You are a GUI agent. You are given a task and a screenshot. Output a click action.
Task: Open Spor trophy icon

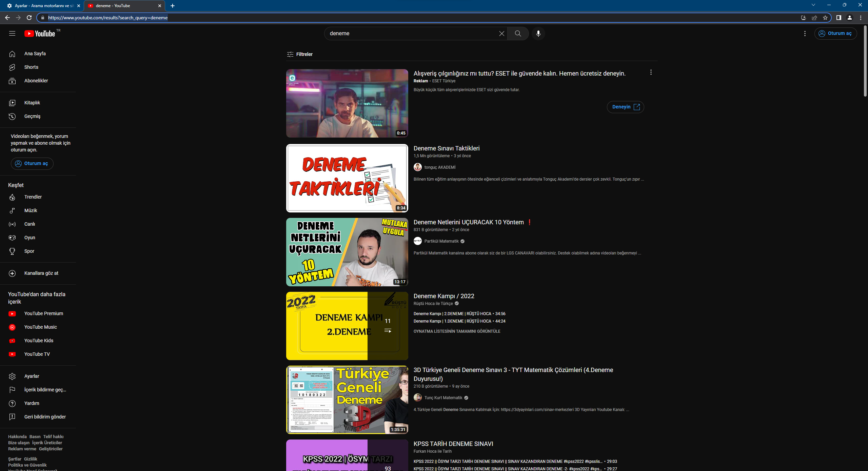[12, 251]
